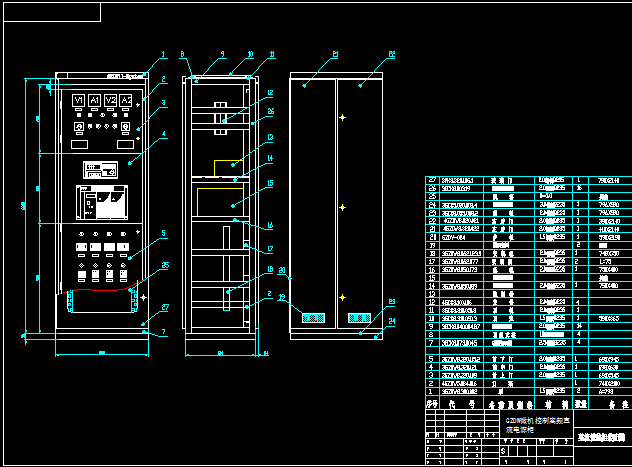
Task: Click callout number 21 above the rear view
Action: click(x=336, y=53)
